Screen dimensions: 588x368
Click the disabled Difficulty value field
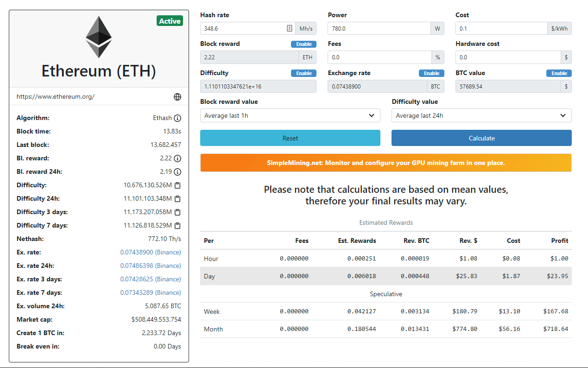(x=258, y=86)
